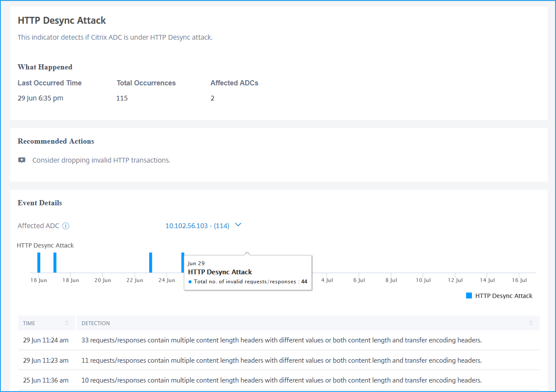Image resolution: width=556 pixels, height=392 pixels.
Task: Click the TIME column header
Action: click(x=47, y=323)
